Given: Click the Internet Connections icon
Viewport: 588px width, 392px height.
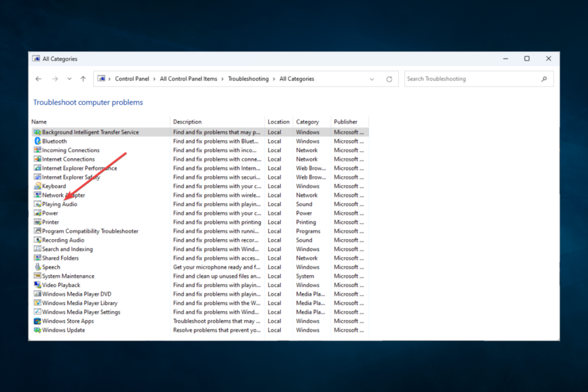Looking at the screenshot, I should click(38, 159).
